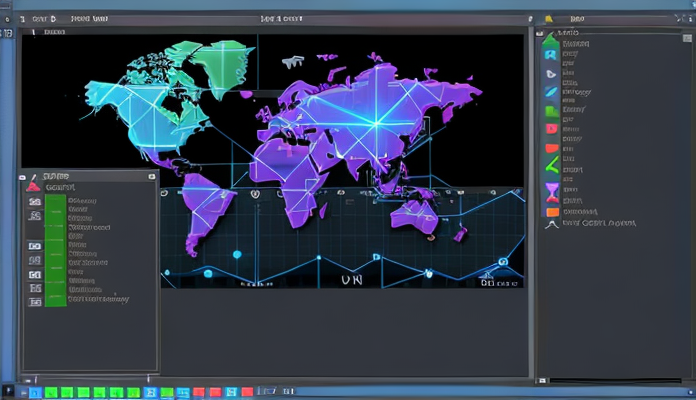The image size is (696, 400).
Task: Click a red button in the bottom bar
Action: click(x=199, y=393)
